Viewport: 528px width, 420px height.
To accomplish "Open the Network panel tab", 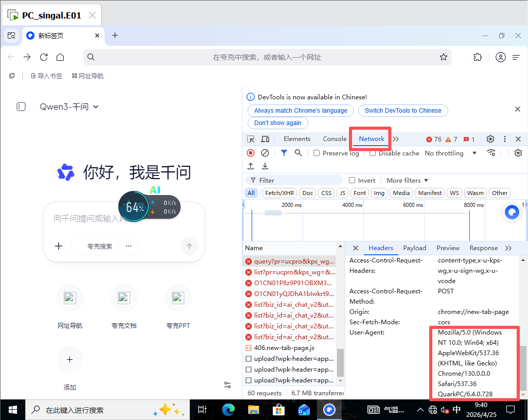I will coord(372,139).
